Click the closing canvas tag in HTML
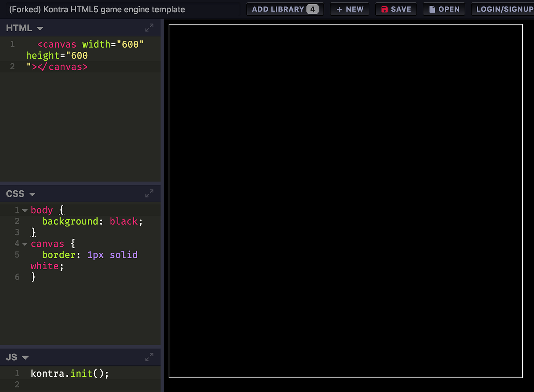534x392 pixels. click(x=63, y=67)
